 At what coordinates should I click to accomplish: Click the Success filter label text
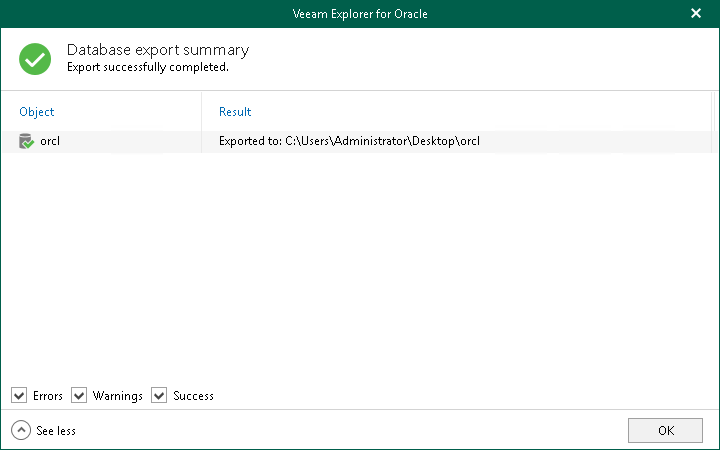(193, 396)
